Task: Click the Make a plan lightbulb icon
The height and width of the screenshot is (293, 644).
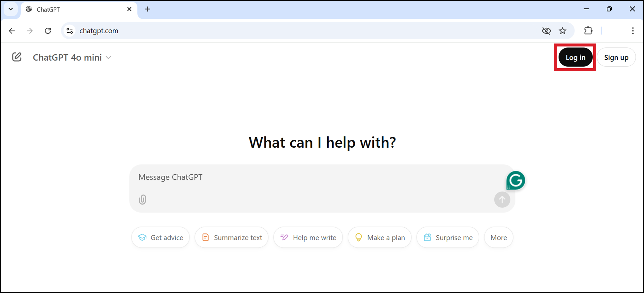Action: click(359, 237)
